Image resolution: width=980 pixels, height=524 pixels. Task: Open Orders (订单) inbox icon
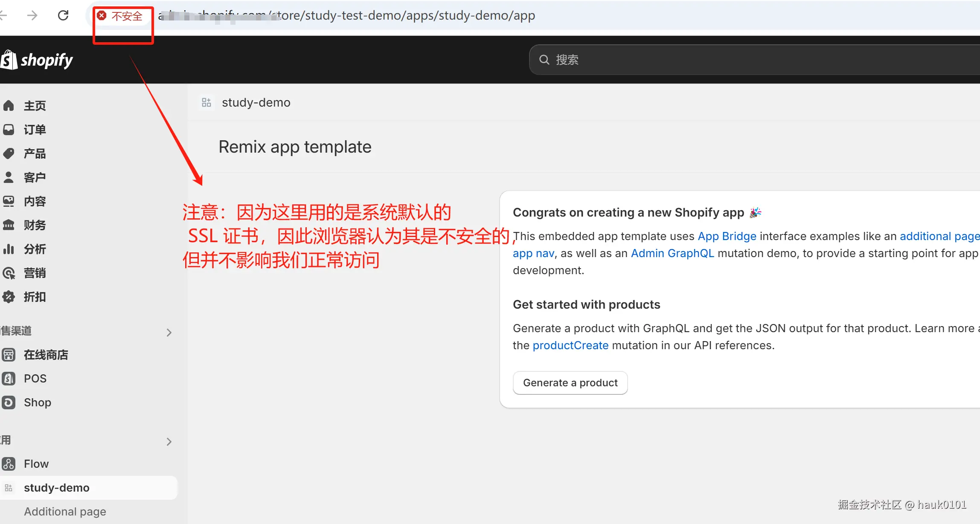(x=9, y=130)
